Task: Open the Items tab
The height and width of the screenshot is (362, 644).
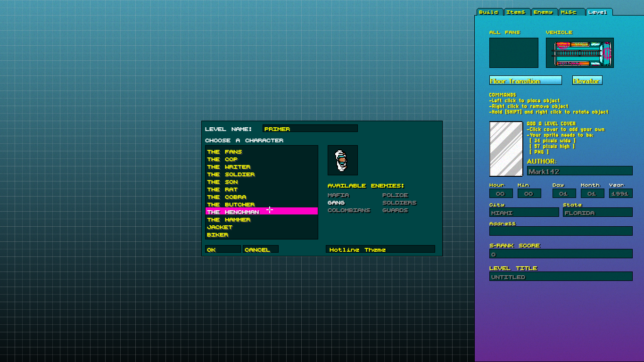Action: coord(517,12)
